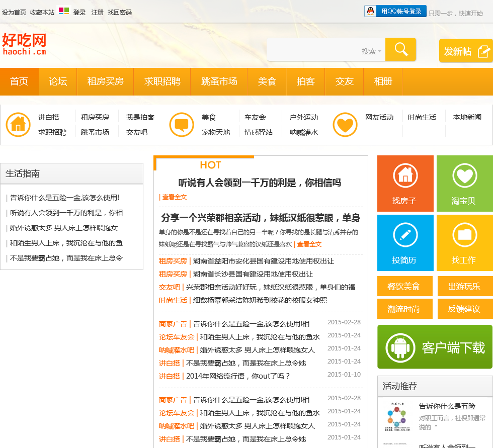This screenshot has height=448, width=493.
Task: Open the 餐饮美食 orange button
Action: pyautogui.click(x=404, y=286)
